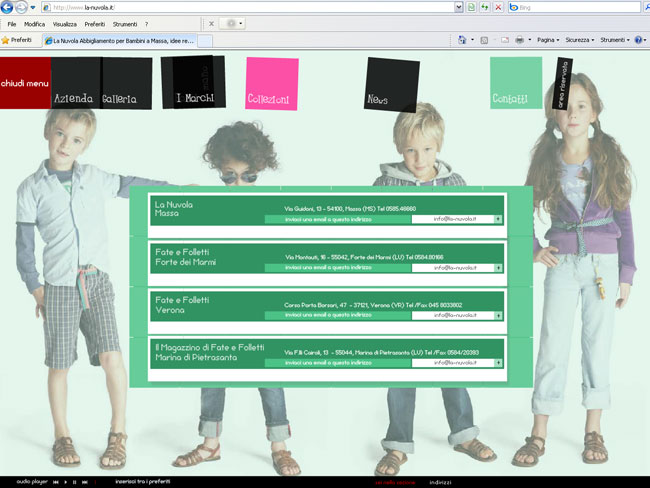Open the Visualizza menu
The image size is (650, 488).
[x=65, y=24]
